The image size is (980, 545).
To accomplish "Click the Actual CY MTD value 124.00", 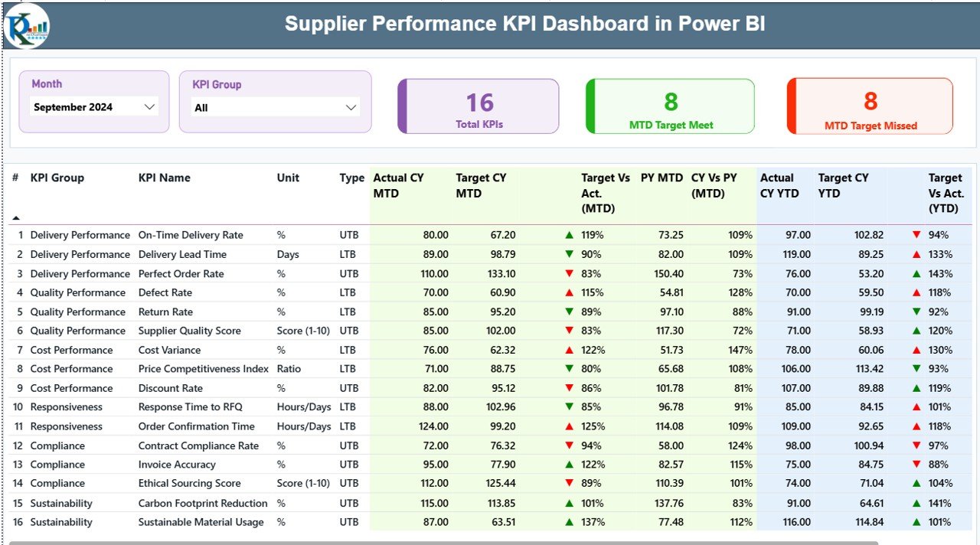I will (x=434, y=426).
